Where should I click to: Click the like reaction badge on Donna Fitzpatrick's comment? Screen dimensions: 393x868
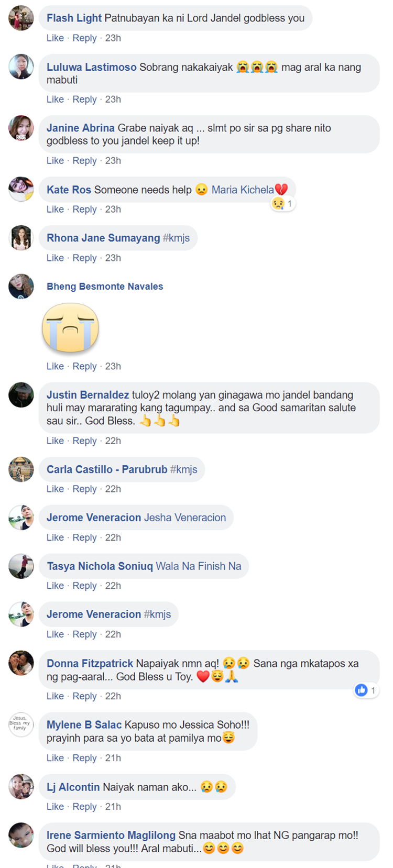[366, 690]
